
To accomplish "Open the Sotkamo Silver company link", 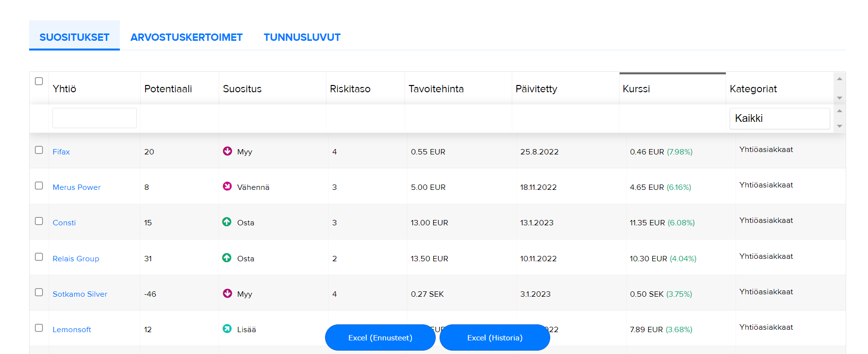I will coord(80,294).
